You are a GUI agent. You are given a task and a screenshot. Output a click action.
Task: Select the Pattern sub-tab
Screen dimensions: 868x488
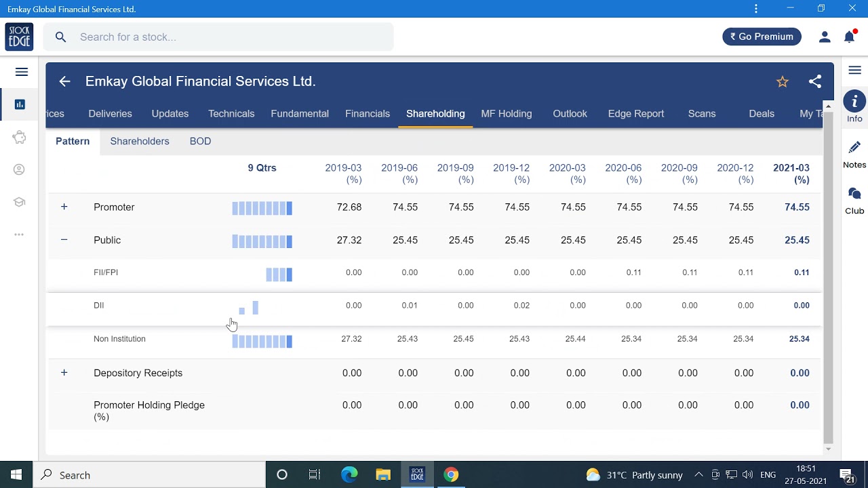(73, 141)
